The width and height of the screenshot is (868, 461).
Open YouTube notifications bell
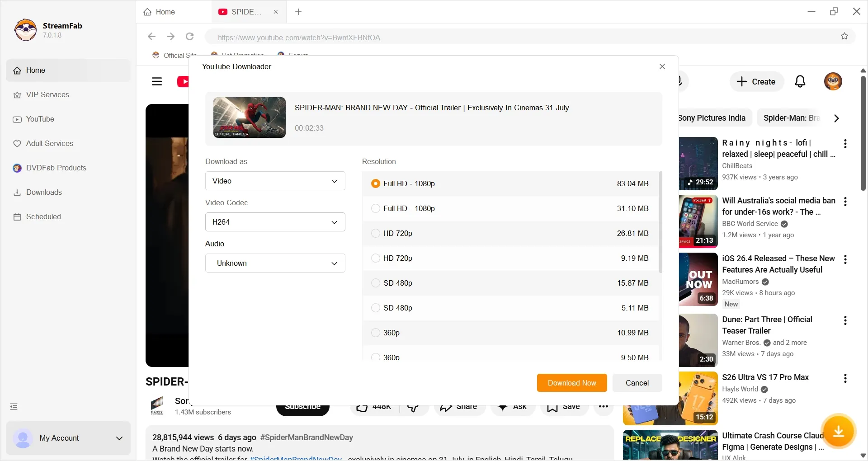(800, 81)
